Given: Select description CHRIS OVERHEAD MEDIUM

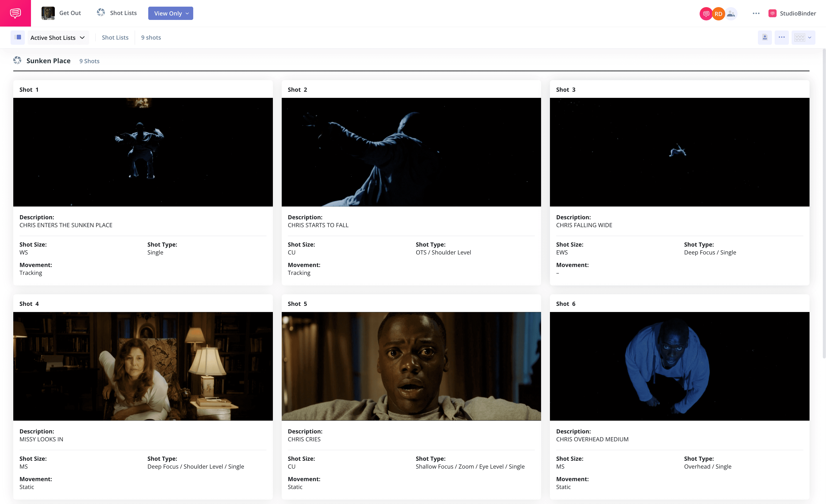Looking at the screenshot, I should (592, 439).
